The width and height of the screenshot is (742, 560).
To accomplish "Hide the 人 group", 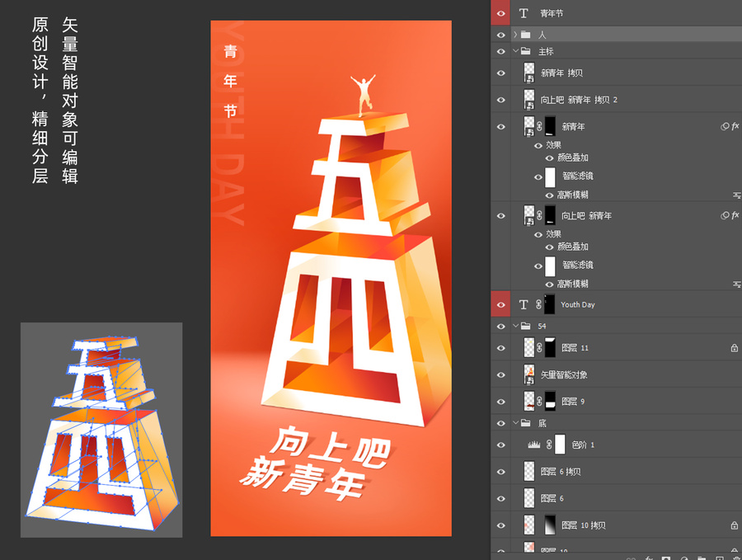I will pos(500,35).
